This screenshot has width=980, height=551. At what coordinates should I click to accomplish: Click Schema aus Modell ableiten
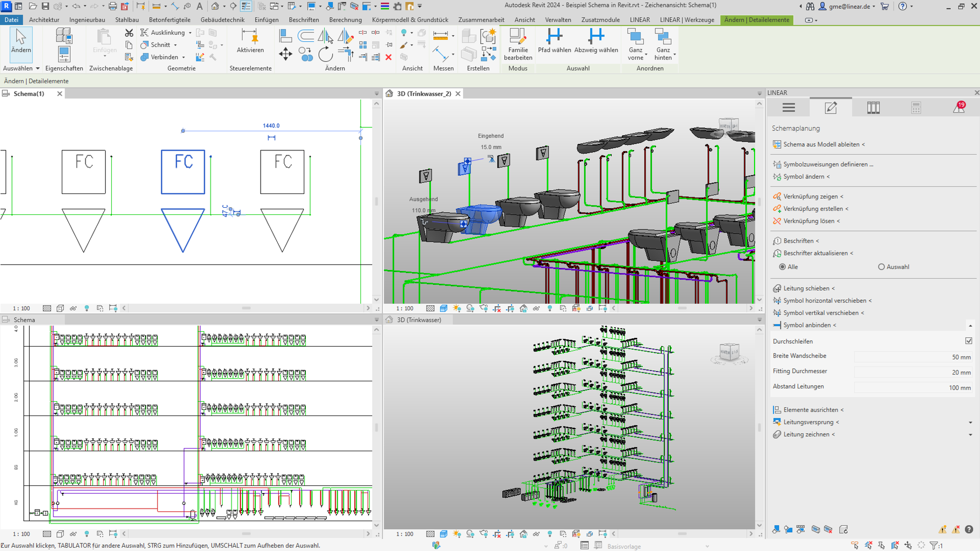(x=821, y=144)
